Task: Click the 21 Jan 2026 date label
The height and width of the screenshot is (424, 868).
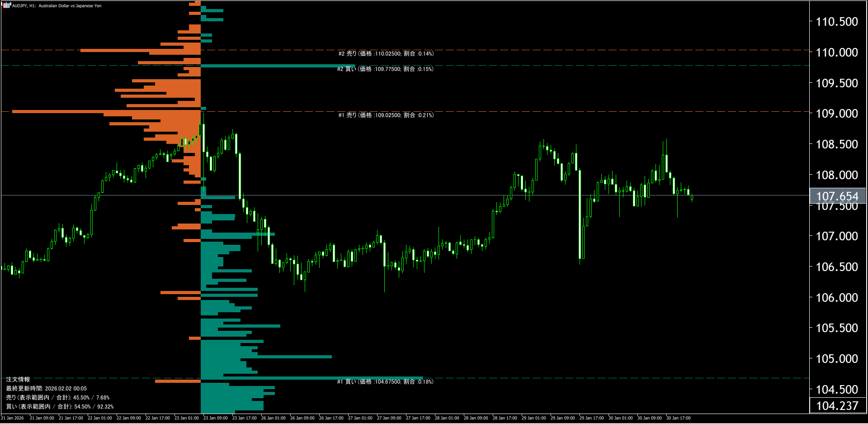Action: point(12,418)
